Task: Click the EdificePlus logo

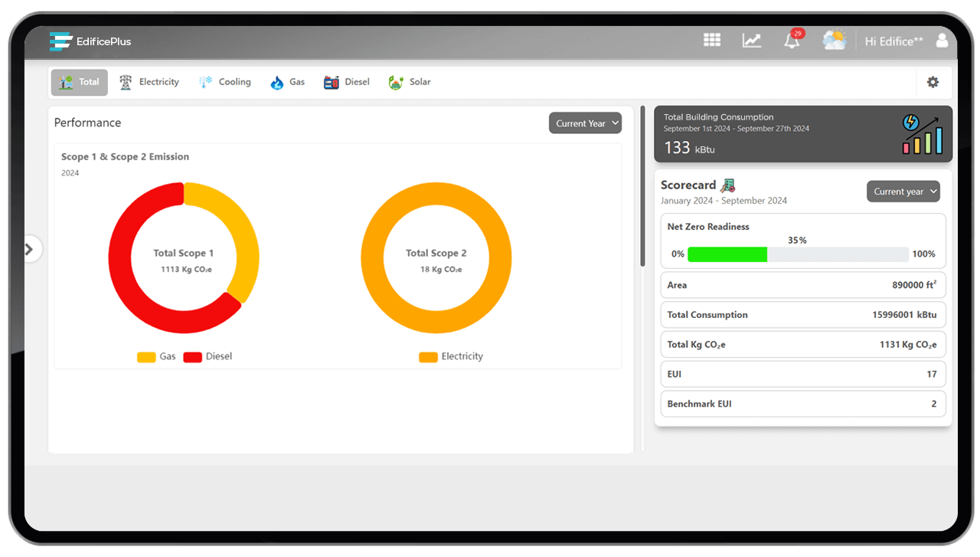Action: pyautogui.click(x=90, y=41)
